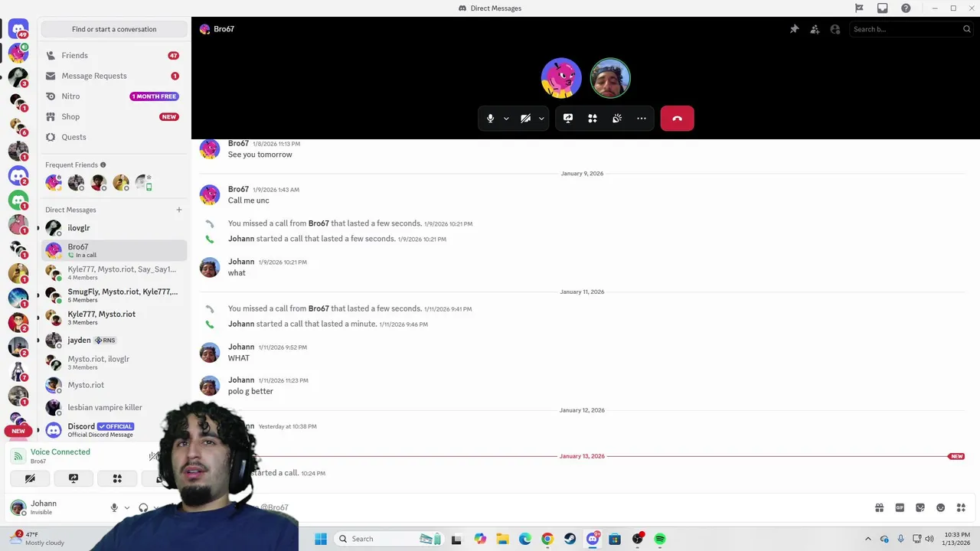Launch an activity from the Voice Connected panel
The width and height of the screenshot is (980, 551).
pos(117,478)
